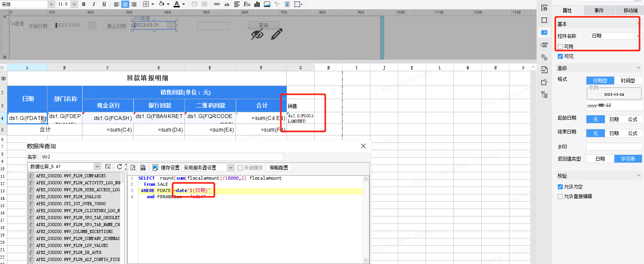This screenshot has width=644, height=264.
Task: Apply italic formatting from the toolbar
Action: (94, 4)
